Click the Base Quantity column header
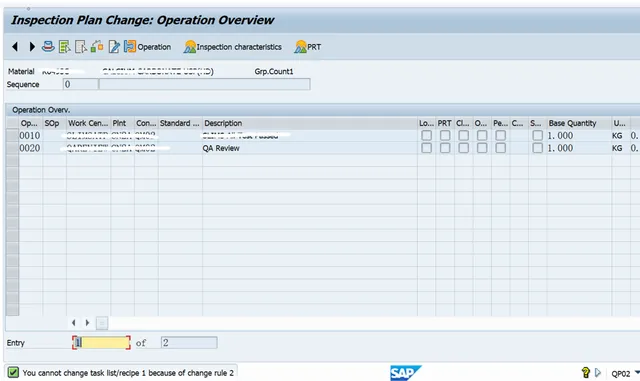This screenshot has height=381, width=640. 579,123
